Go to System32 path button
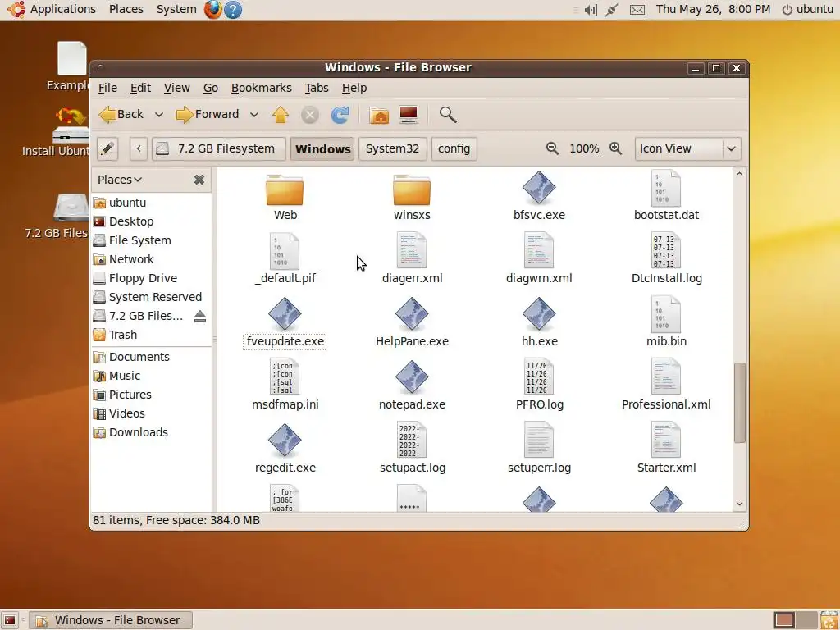Viewport: 840px width, 630px height. click(392, 148)
